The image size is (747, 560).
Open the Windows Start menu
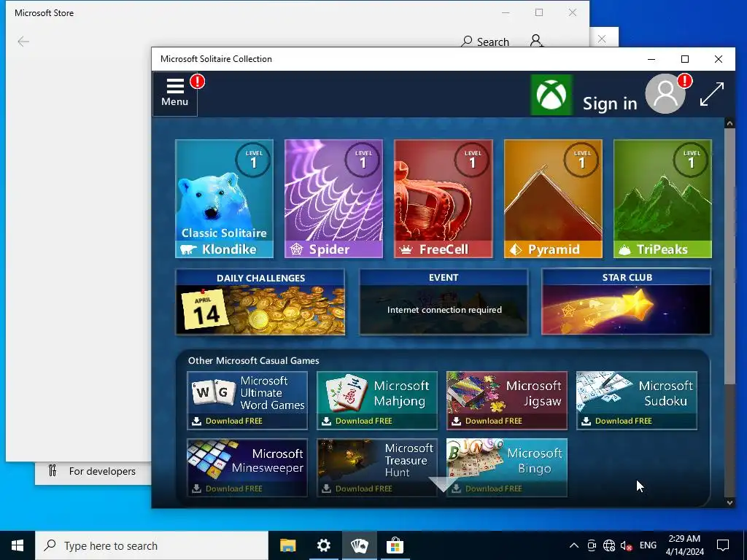[18, 545]
